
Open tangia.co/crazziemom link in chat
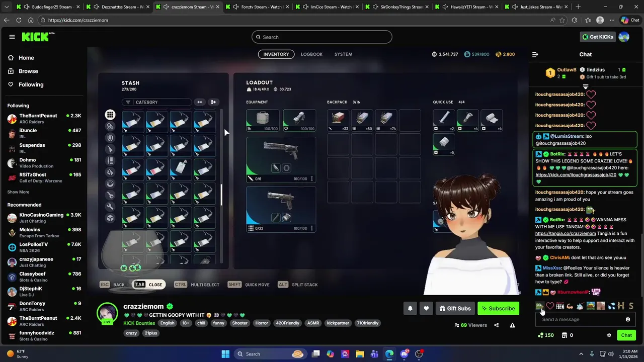566,234
